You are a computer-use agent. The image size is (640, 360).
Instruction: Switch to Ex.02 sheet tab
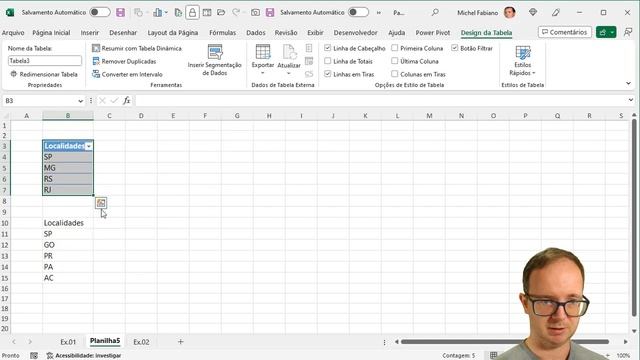(141, 342)
